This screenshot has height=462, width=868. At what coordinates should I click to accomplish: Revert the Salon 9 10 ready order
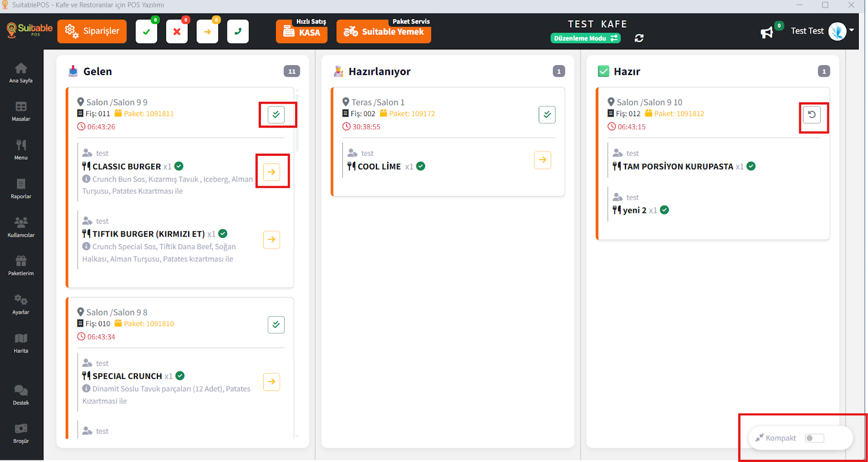[812, 115]
